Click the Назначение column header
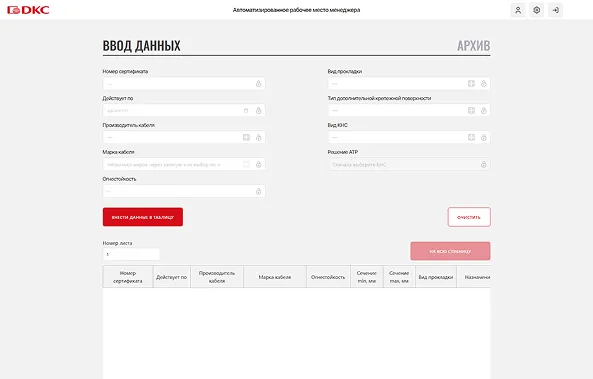Screen dimensions: 593x379 point(474,277)
